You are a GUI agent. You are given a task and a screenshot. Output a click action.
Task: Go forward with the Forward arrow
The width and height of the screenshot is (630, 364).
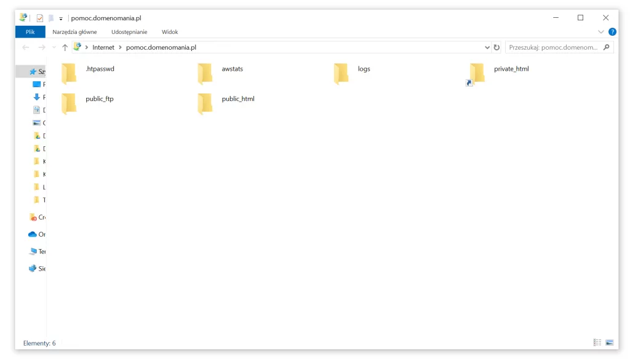tap(42, 47)
